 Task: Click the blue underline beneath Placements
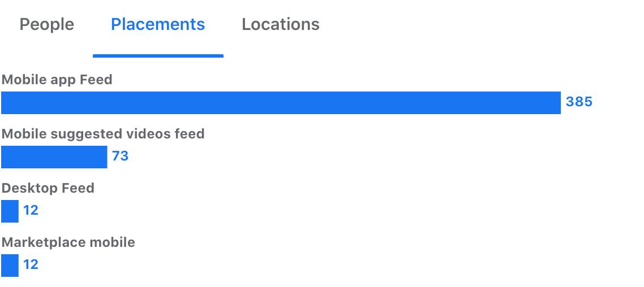158,56
